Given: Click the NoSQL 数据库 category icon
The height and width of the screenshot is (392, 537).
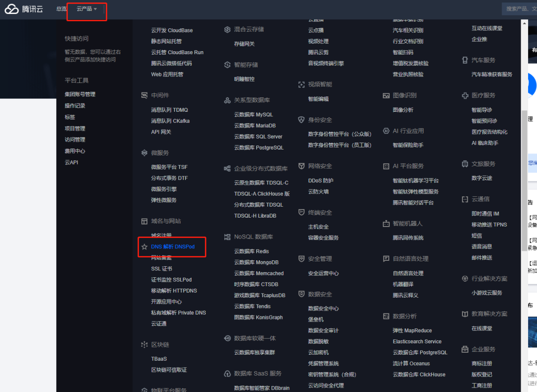Looking at the screenshot, I should pyautogui.click(x=227, y=236).
